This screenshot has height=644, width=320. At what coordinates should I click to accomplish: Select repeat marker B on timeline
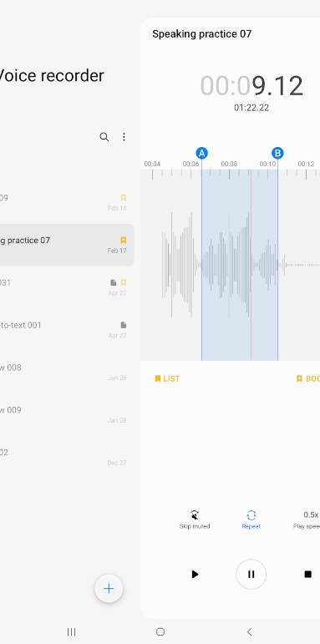click(x=277, y=153)
